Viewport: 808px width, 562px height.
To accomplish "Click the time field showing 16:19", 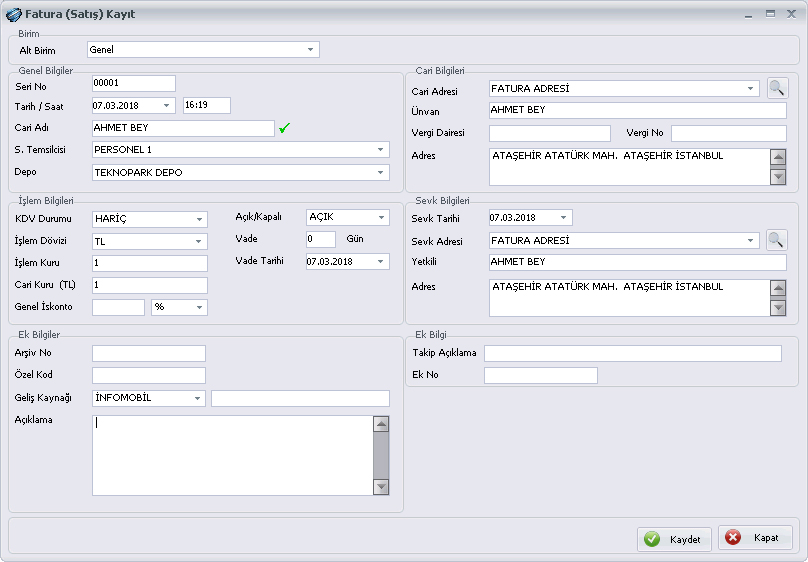I will click(207, 105).
